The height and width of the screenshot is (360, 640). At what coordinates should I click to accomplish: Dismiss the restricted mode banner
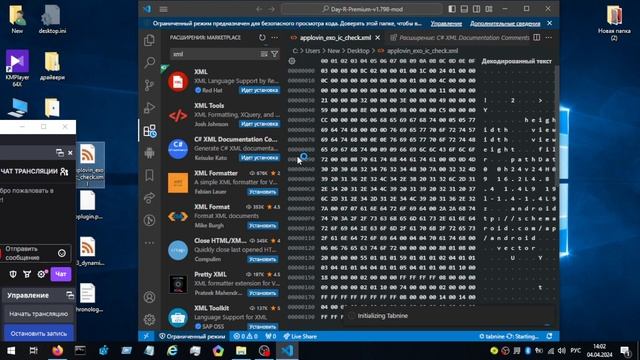(x=549, y=23)
